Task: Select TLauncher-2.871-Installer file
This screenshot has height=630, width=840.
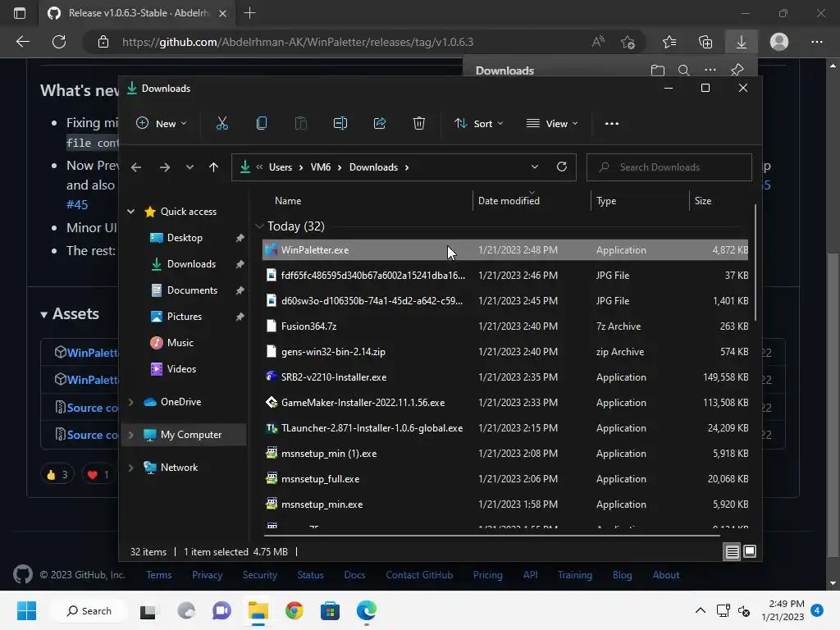Action: [505, 428]
